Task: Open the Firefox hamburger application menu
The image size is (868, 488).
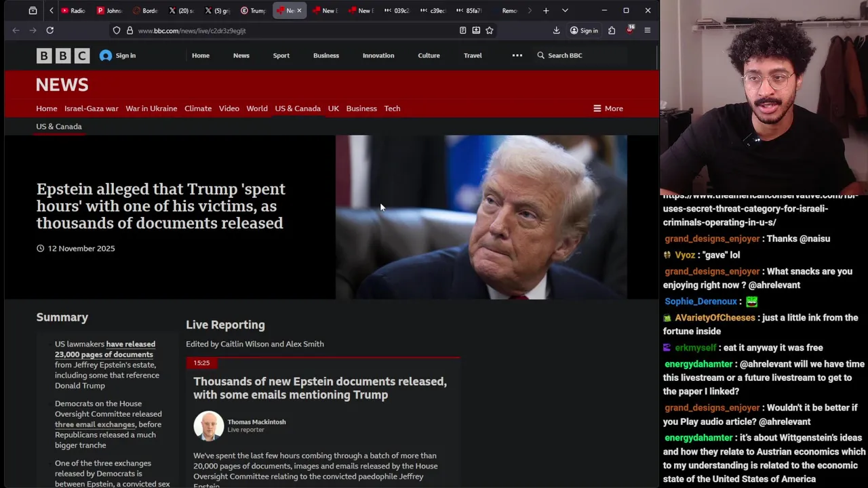Action: coord(648,30)
